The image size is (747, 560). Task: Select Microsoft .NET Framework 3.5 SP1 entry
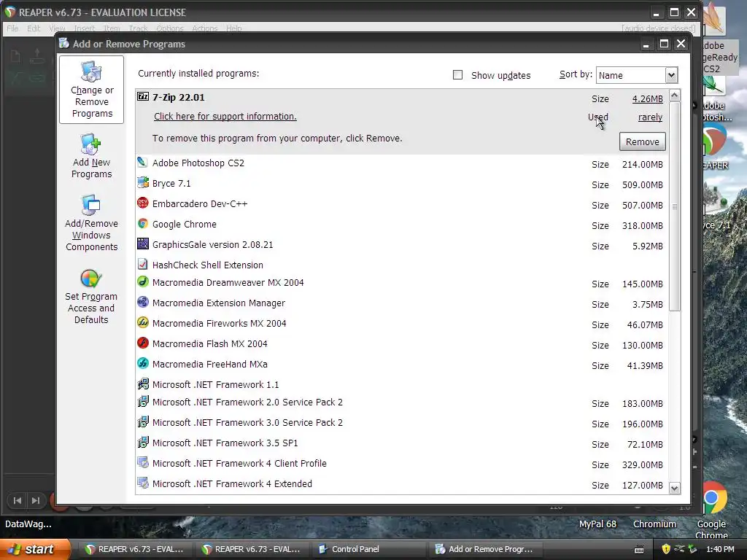coord(402,443)
